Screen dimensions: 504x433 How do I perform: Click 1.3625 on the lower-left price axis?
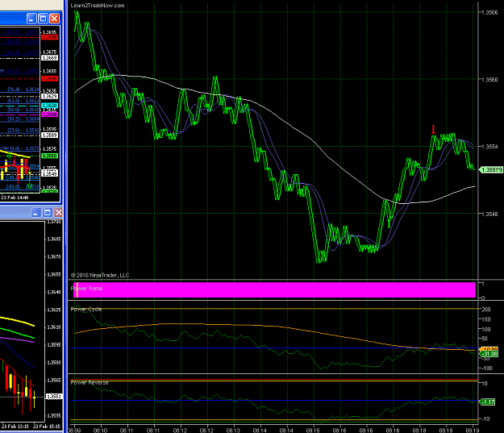point(54,310)
